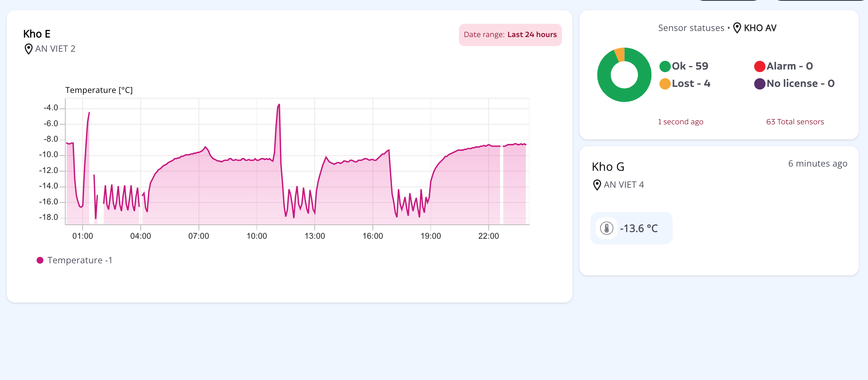Click the 22:00 time axis label
The height and width of the screenshot is (380, 868).
[x=488, y=236]
